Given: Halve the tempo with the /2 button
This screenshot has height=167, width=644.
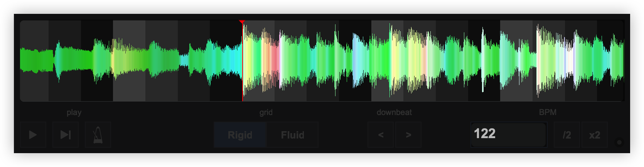Looking at the screenshot, I should click(x=566, y=135).
